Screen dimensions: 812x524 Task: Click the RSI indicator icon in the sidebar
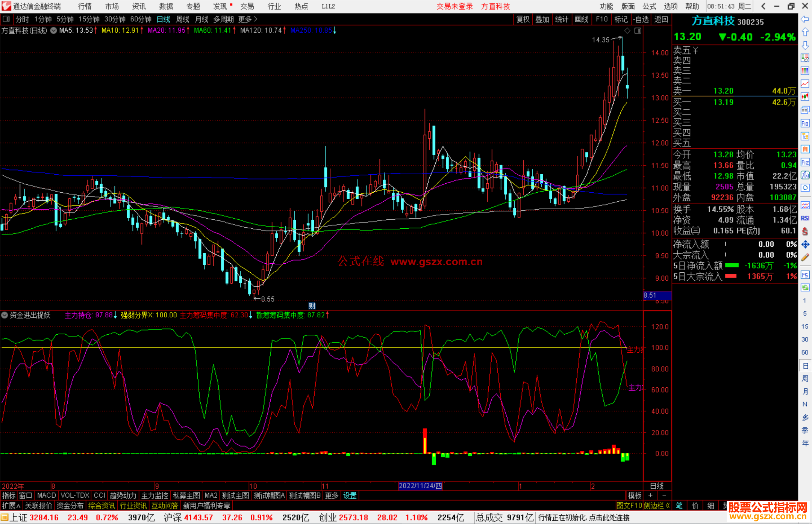tap(805, 218)
